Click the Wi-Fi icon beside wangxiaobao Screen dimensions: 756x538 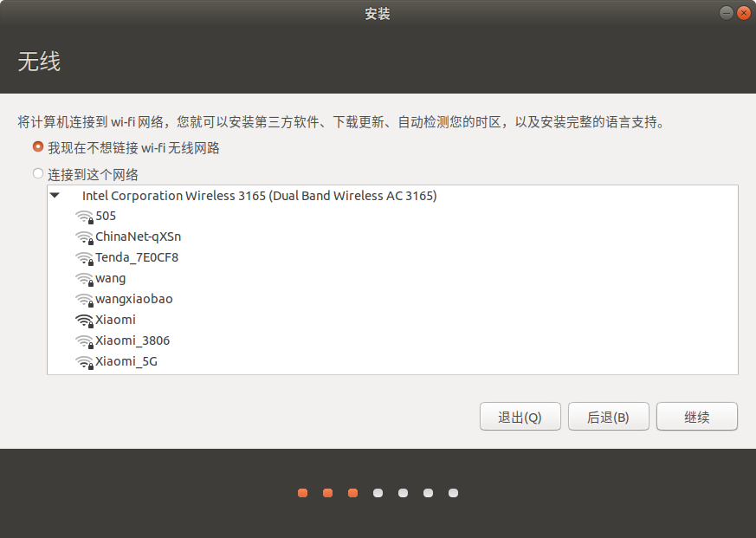(84, 300)
